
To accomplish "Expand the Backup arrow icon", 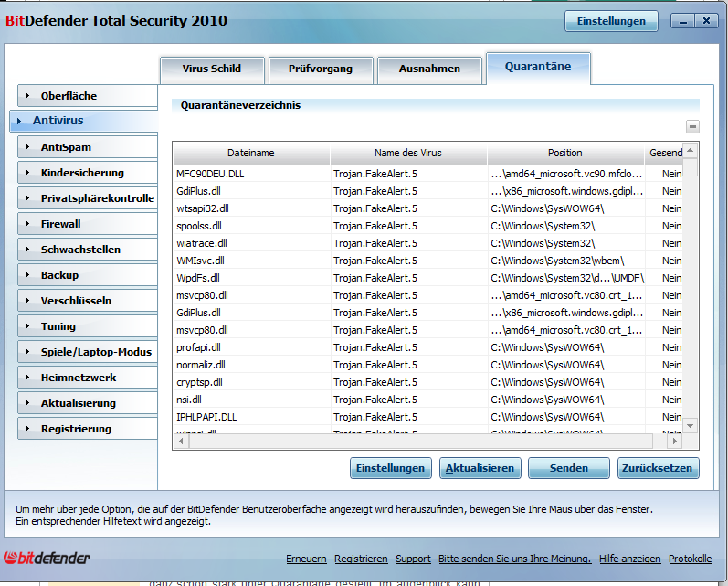I will tap(27, 274).
